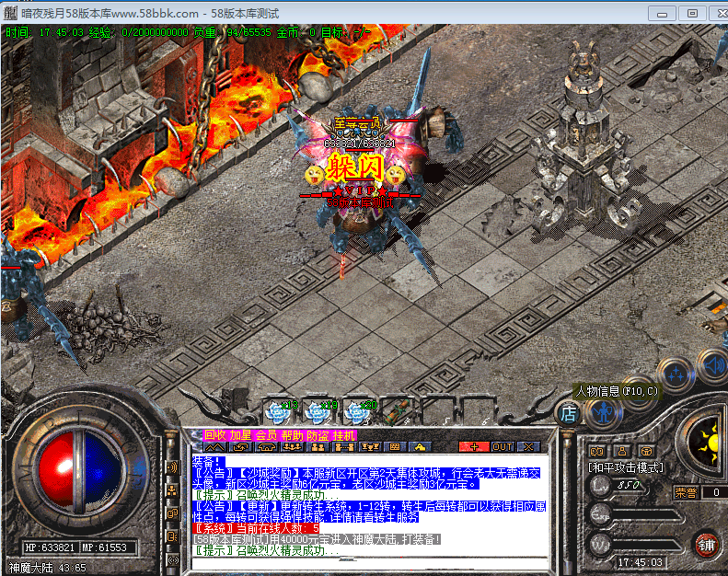Switch the 和平攻击模式 attack mode

click(626, 467)
